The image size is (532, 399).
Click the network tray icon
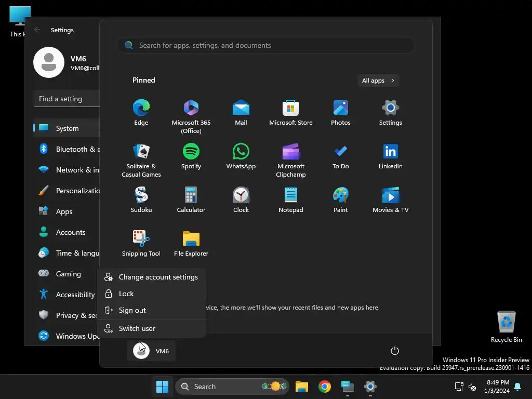pyautogui.click(x=459, y=387)
